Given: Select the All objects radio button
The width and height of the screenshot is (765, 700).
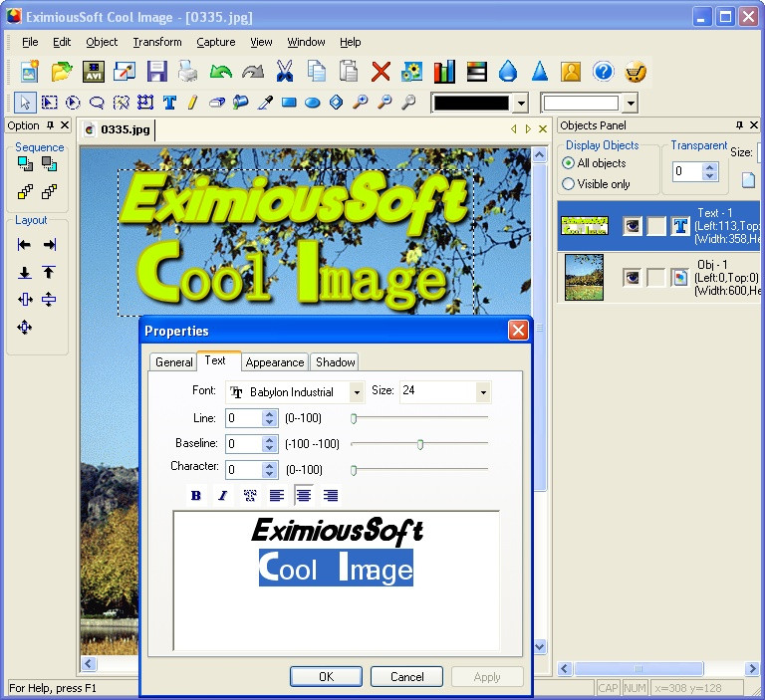Looking at the screenshot, I should tap(568, 163).
